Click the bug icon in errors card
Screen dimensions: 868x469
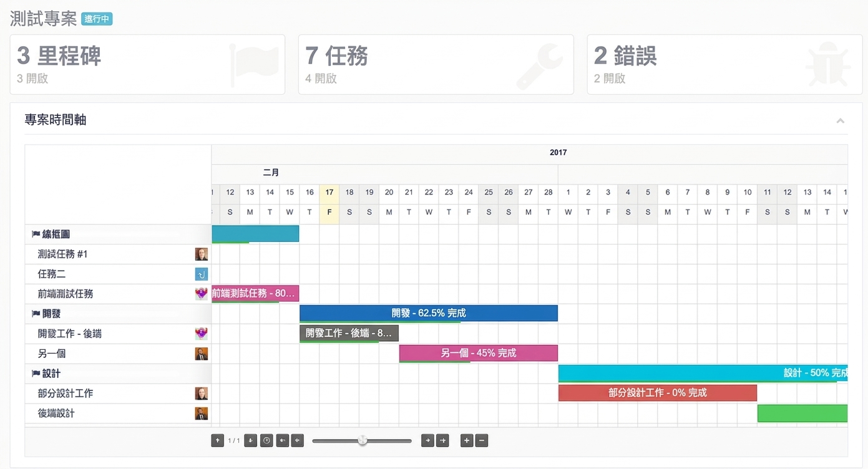[828, 65]
